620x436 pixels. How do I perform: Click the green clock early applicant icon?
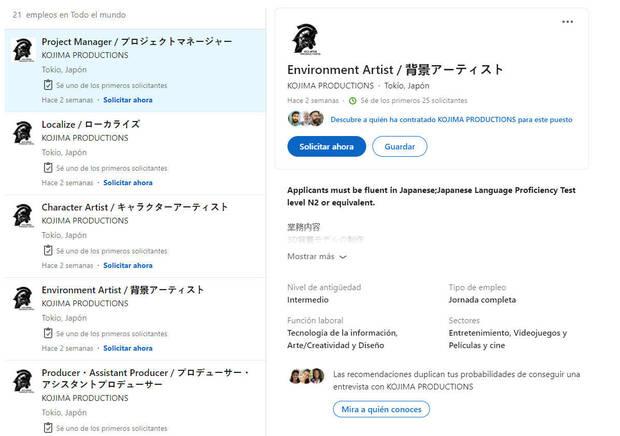click(353, 101)
